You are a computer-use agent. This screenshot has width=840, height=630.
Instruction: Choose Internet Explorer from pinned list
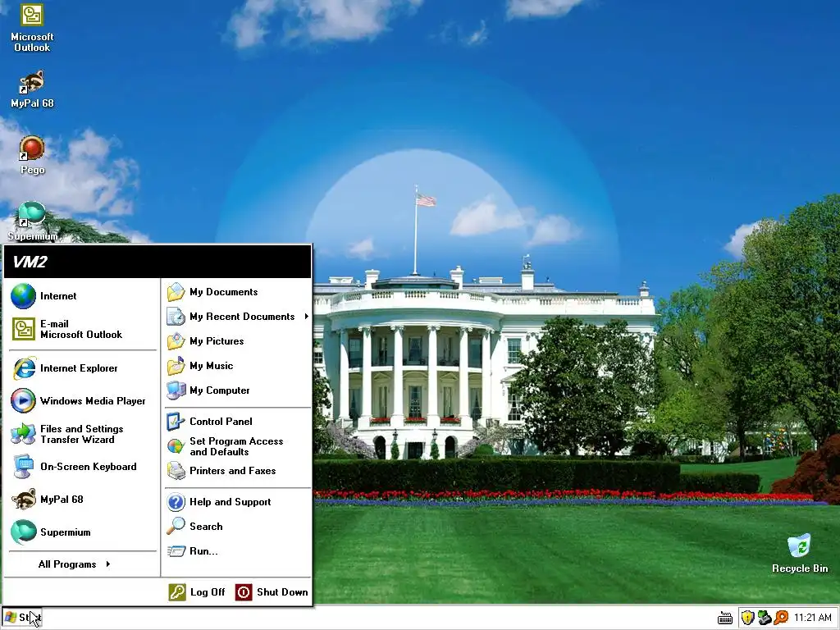coord(83,368)
